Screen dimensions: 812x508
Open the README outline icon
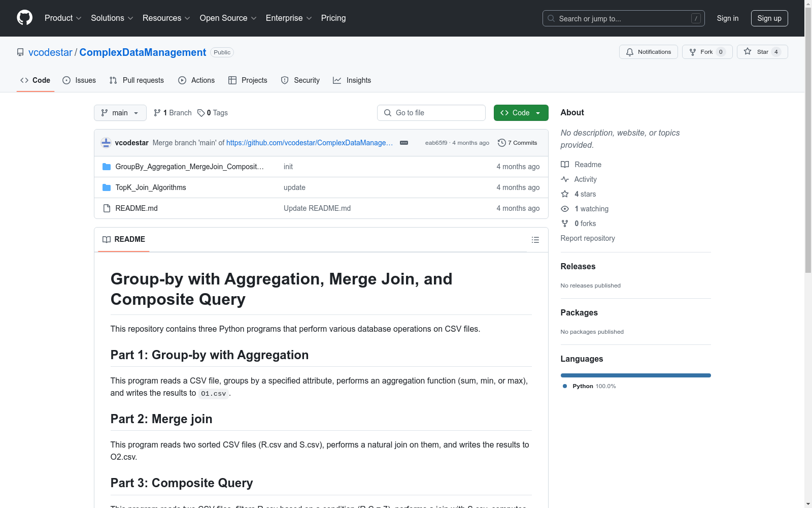[535, 240]
